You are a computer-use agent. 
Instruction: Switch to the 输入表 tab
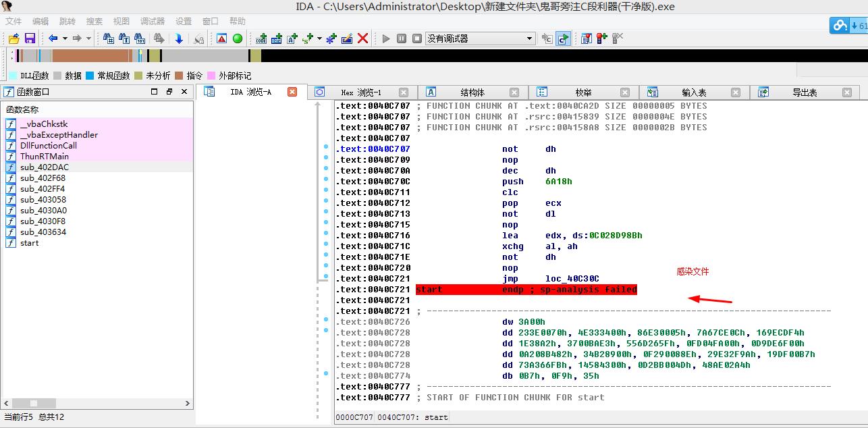[x=693, y=92]
